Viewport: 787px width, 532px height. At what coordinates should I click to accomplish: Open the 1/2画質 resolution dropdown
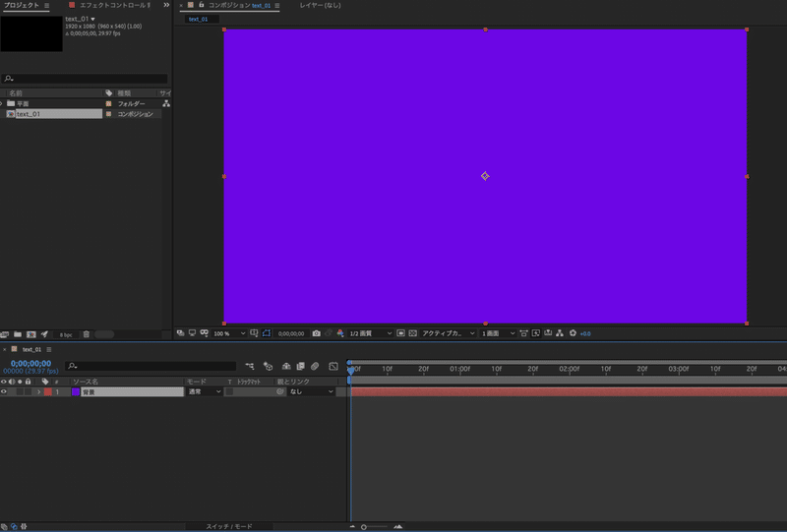(371, 333)
